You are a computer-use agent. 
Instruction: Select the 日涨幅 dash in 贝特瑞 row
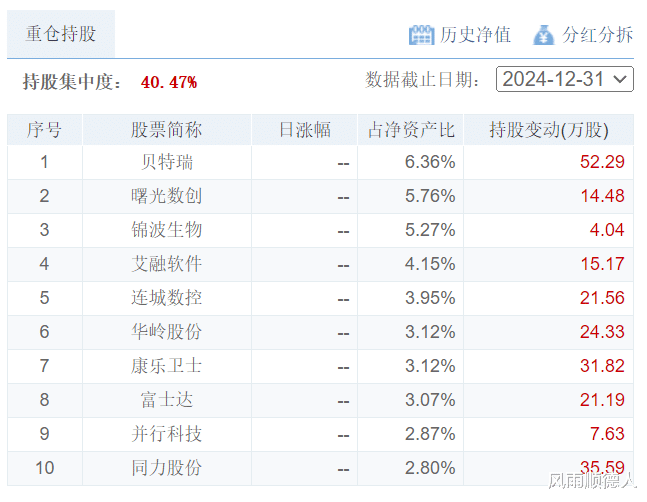tap(343, 164)
